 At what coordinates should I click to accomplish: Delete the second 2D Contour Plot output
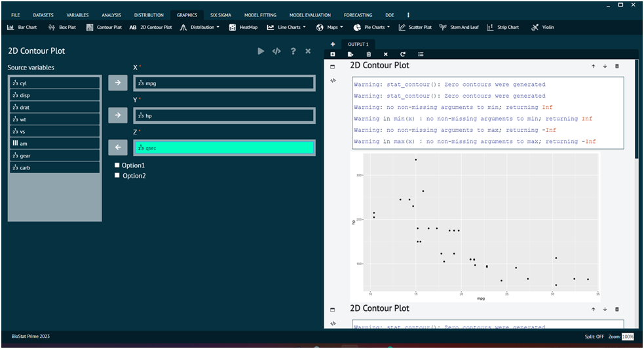pyautogui.click(x=617, y=309)
